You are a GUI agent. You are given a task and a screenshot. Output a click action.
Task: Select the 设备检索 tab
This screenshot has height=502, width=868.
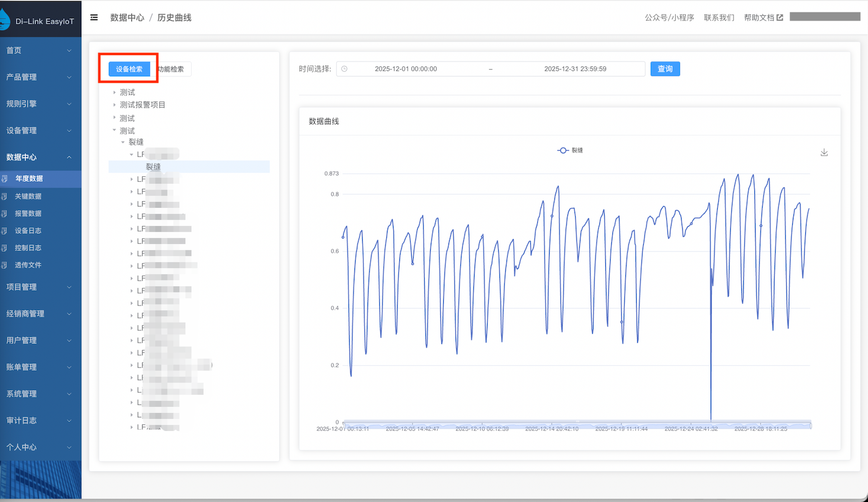tap(129, 69)
